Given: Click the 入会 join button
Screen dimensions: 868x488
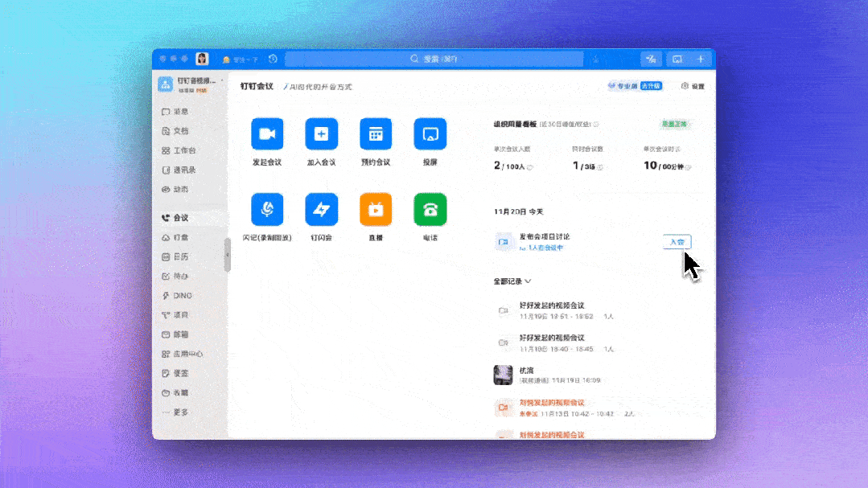Looking at the screenshot, I should pos(677,242).
